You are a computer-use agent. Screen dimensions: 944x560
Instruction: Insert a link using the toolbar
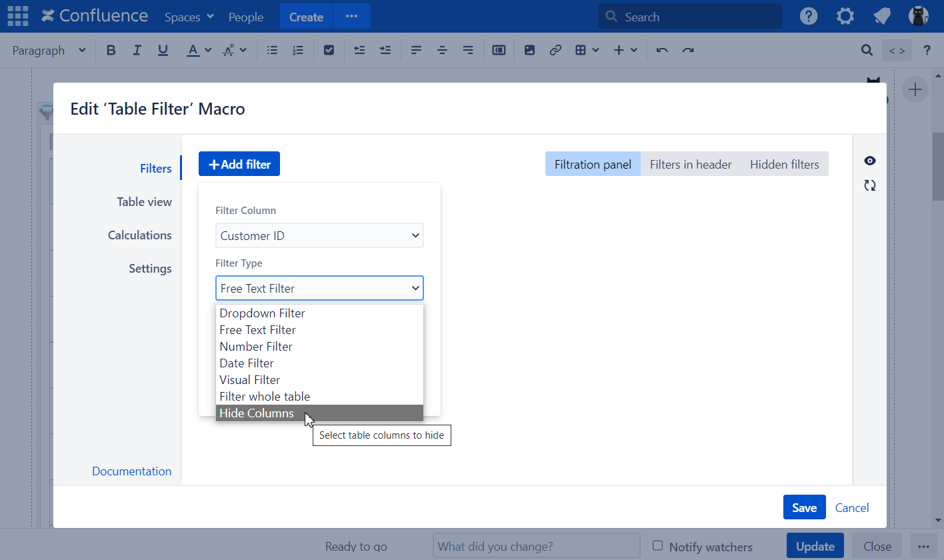pyautogui.click(x=555, y=50)
